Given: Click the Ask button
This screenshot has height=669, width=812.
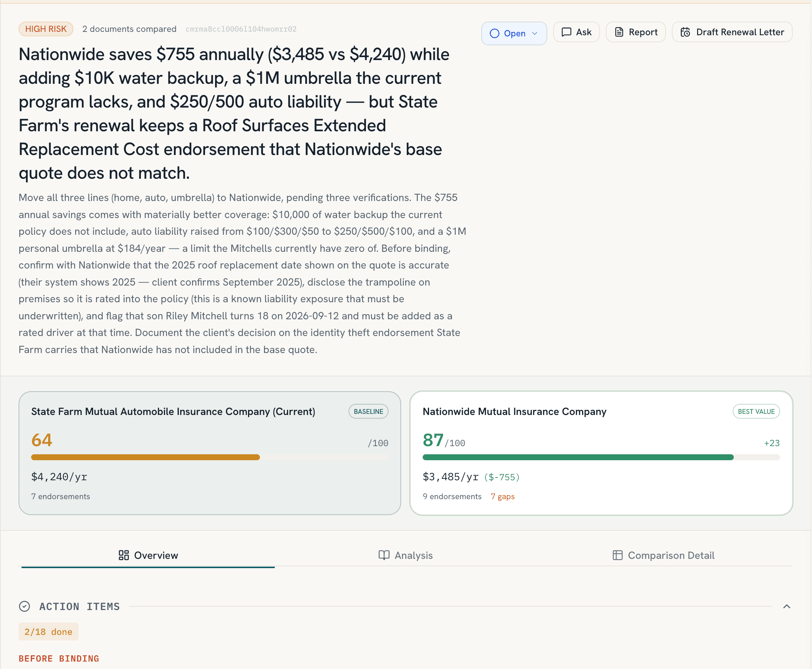Looking at the screenshot, I should point(576,32).
